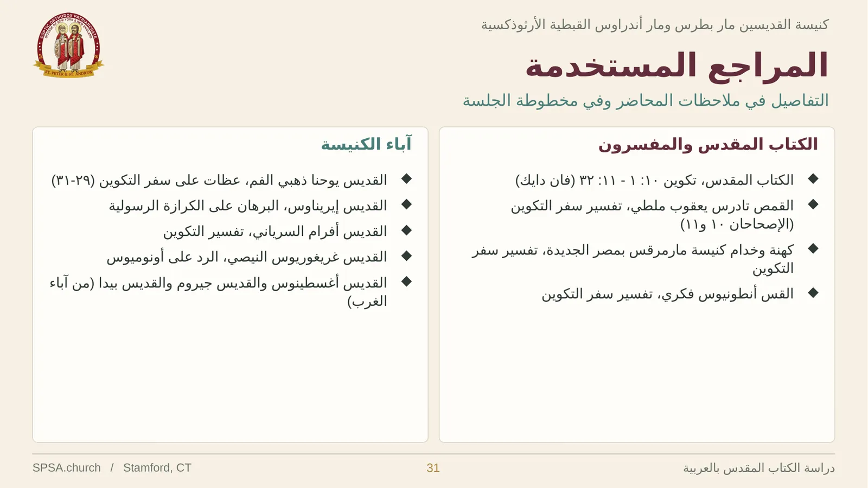
Task: Click the diamond bullet beside 'القديس أفرام السرياني'
Action: click(406, 230)
